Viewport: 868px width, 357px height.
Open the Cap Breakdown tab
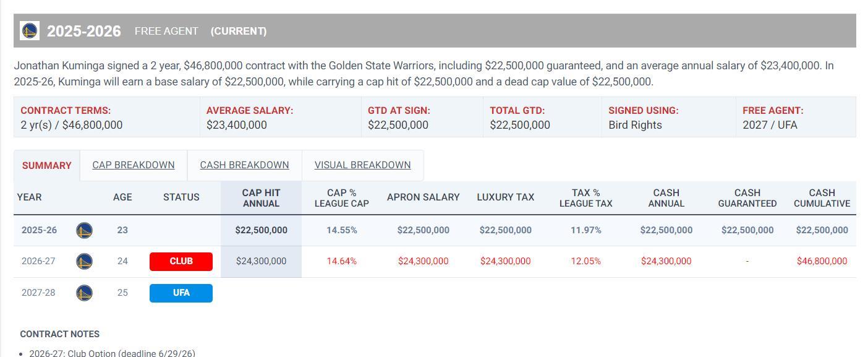coord(134,165)
